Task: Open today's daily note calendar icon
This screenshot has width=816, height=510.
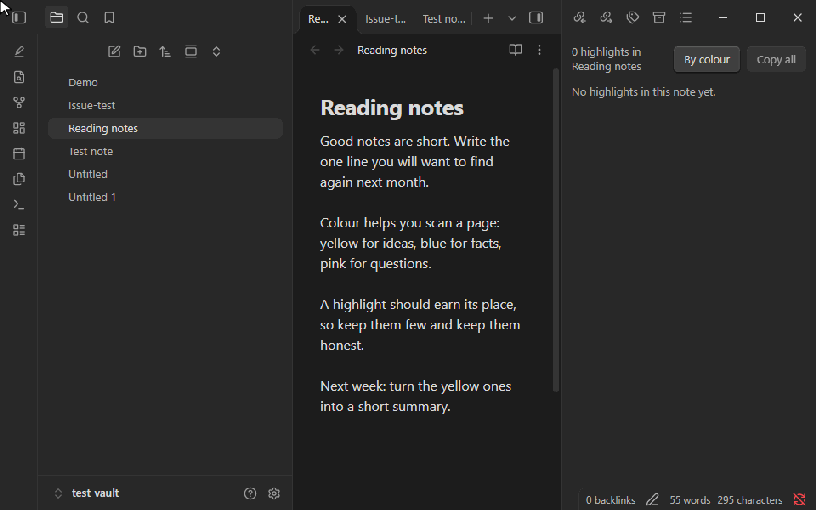Action: [19, 154]
